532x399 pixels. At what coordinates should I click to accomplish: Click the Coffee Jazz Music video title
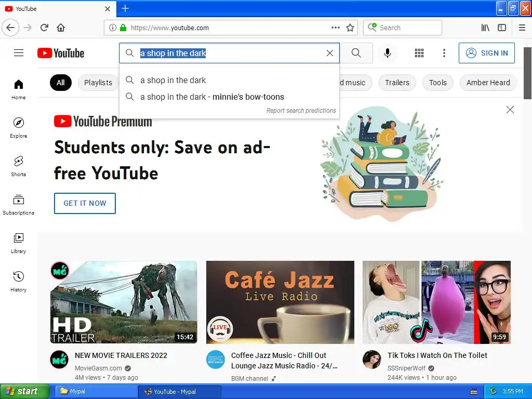284,361
